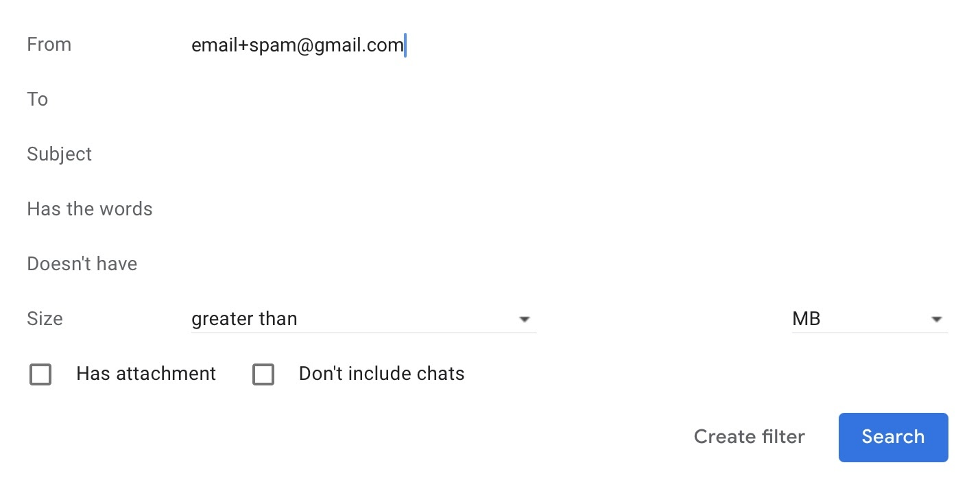Click the arrow icon next to MB

[937, 320]
